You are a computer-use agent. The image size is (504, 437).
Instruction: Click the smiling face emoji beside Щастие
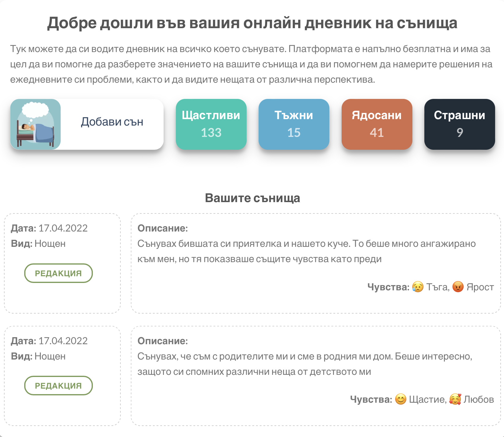coord(400,399)
